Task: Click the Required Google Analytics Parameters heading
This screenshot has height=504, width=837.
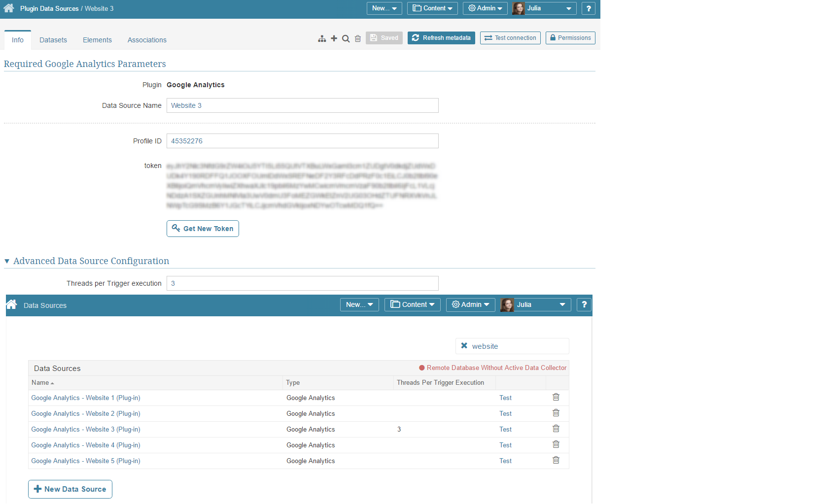Action: tap(85, 64)
